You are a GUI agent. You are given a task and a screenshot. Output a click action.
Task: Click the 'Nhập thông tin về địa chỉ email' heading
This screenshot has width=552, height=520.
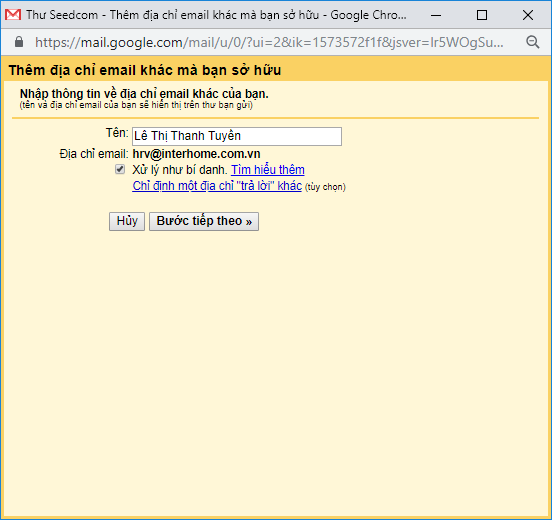[x=144, y=94]
